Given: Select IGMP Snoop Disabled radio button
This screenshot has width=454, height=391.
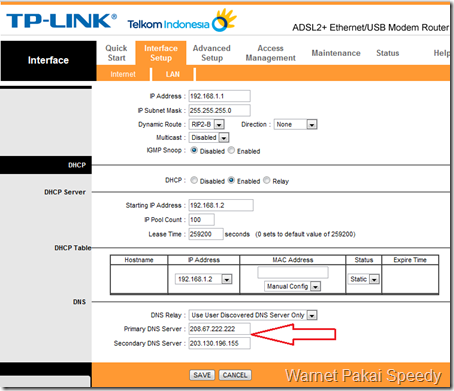Looking at the screenshot, I should 194,150.
